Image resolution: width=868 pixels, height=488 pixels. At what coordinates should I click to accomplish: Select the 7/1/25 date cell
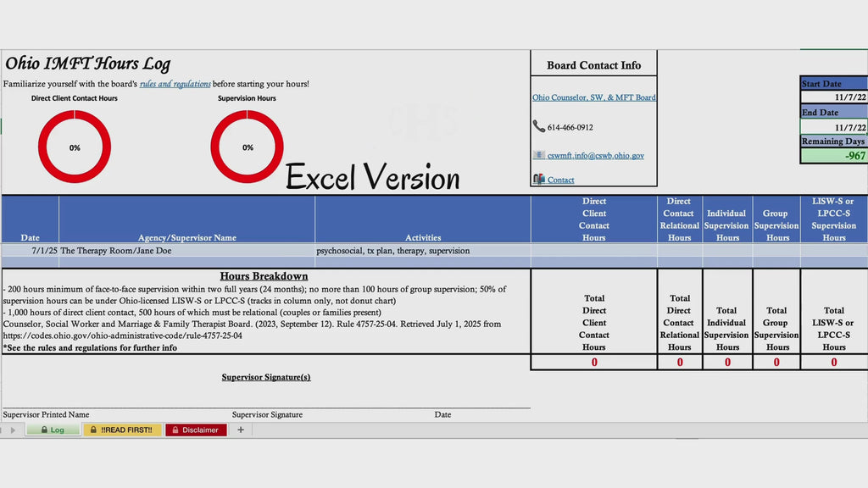(x=30, y=251)
